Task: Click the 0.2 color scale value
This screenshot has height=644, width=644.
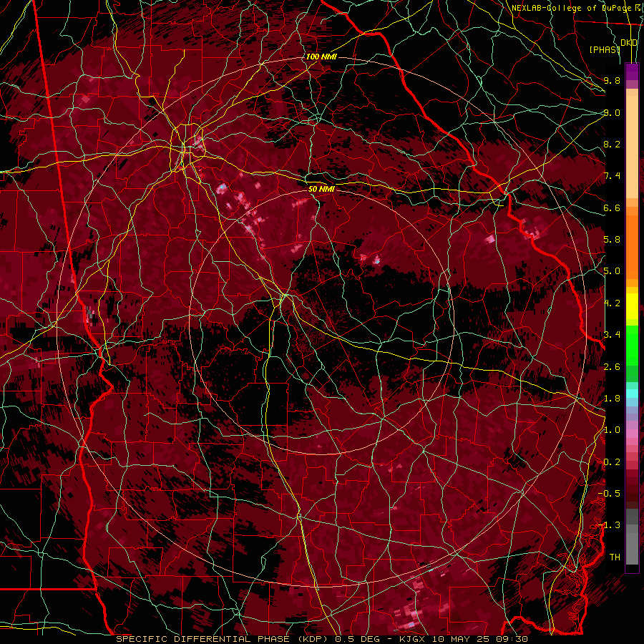Action: [x=612, y=462]
